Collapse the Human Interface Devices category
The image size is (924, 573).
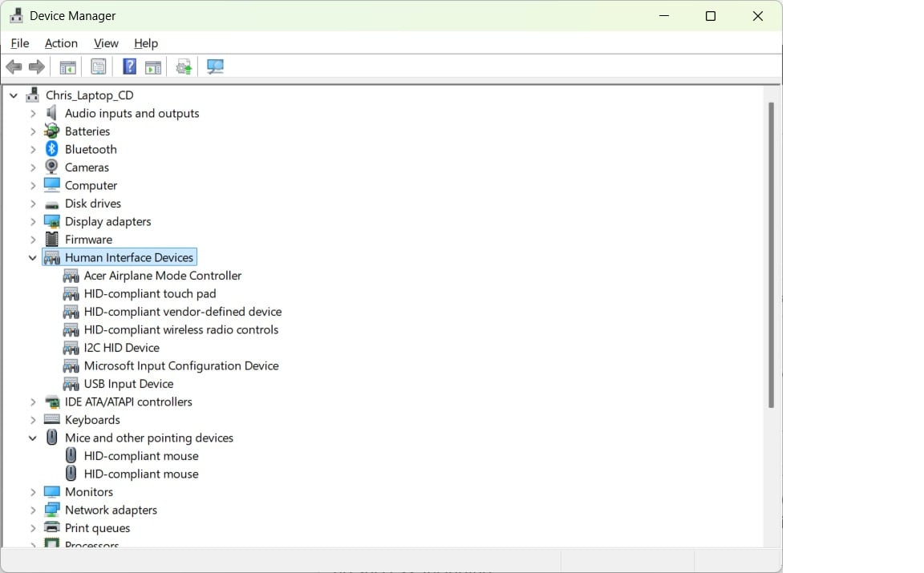(x=32, y=258)
